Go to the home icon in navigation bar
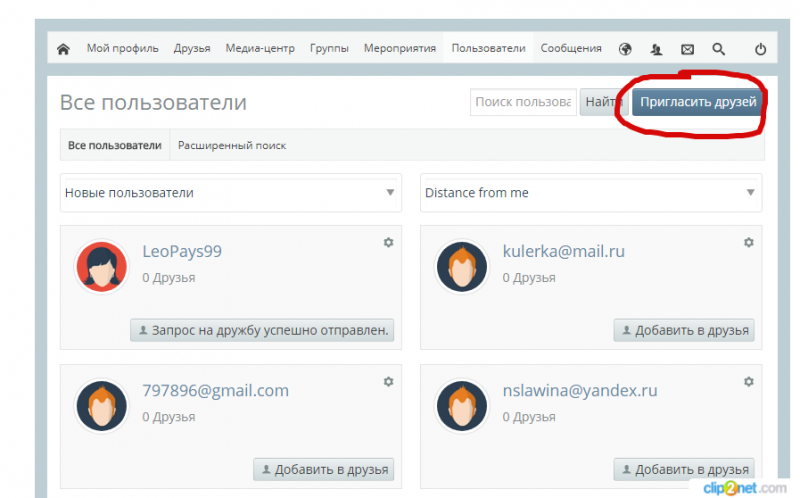This screenshot has width=800, height=498. [63, 49]
